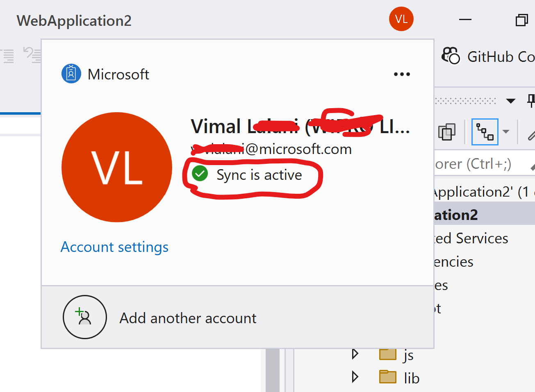Open the more options ellipsis in account card
The width and height of the screenshot is (535, 392).
pyautogui.click(x=402, y=74)
